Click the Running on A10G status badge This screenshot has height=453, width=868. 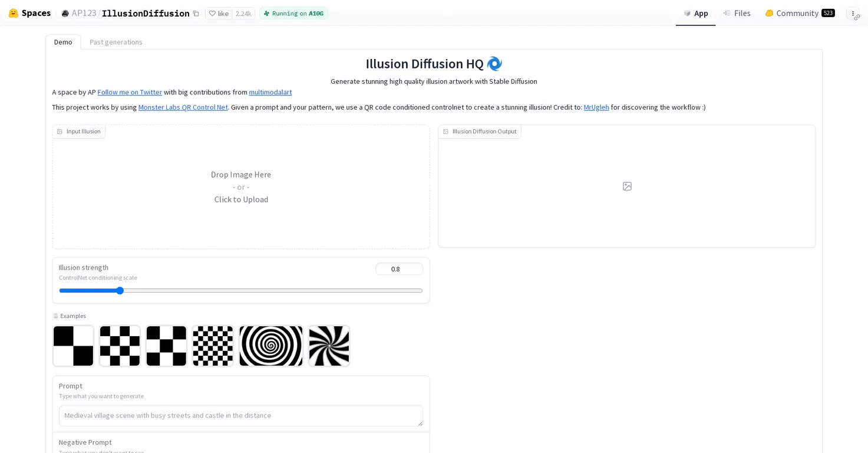pos(293,14)
